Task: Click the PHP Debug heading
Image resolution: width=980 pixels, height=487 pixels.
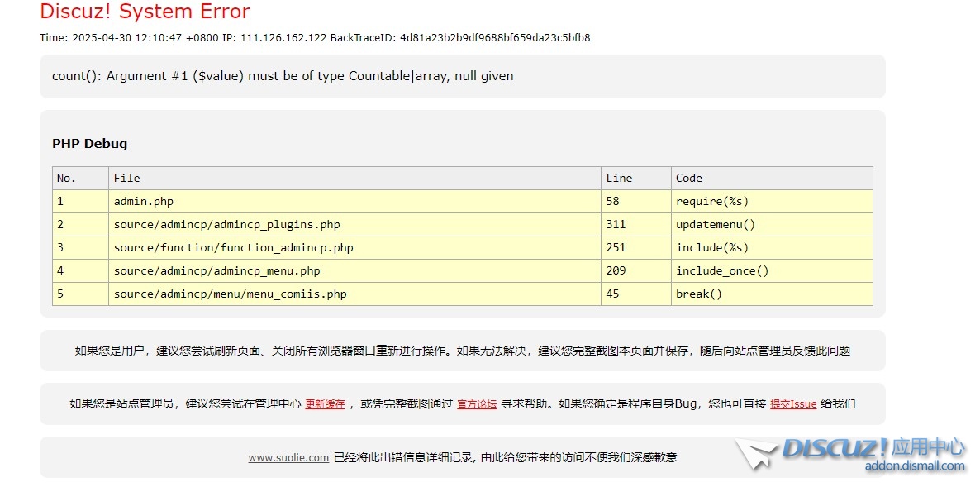Action: coord(89,143)
